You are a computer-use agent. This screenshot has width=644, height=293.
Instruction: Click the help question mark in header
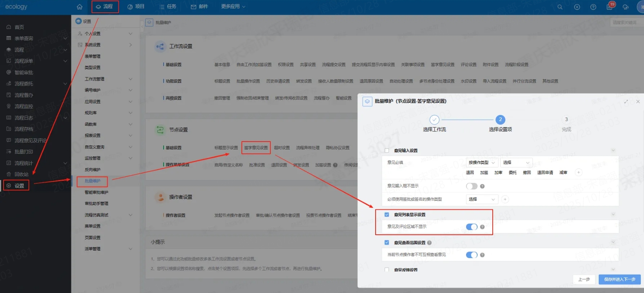(593, 7)
